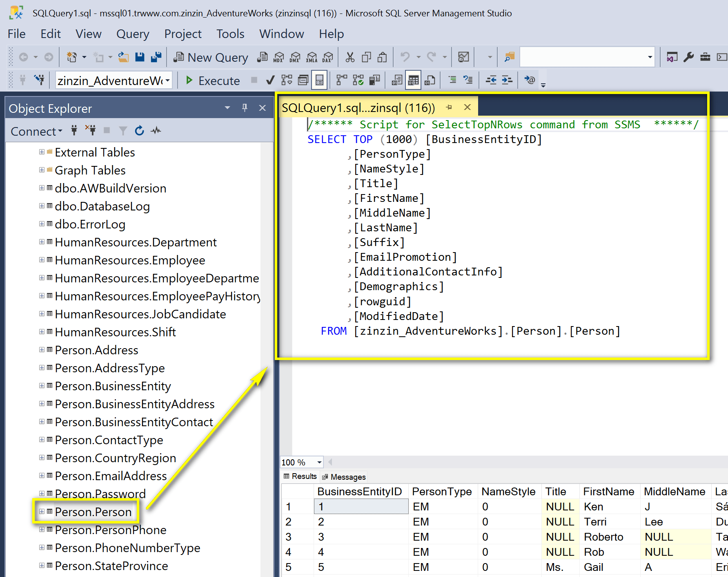The width and height of the screenshot is (728, 577).
Task: Expand the External Tables folder
Action: point(42,152)
